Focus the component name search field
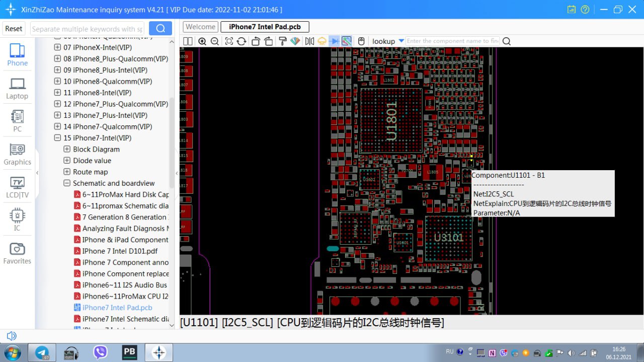 452,41
